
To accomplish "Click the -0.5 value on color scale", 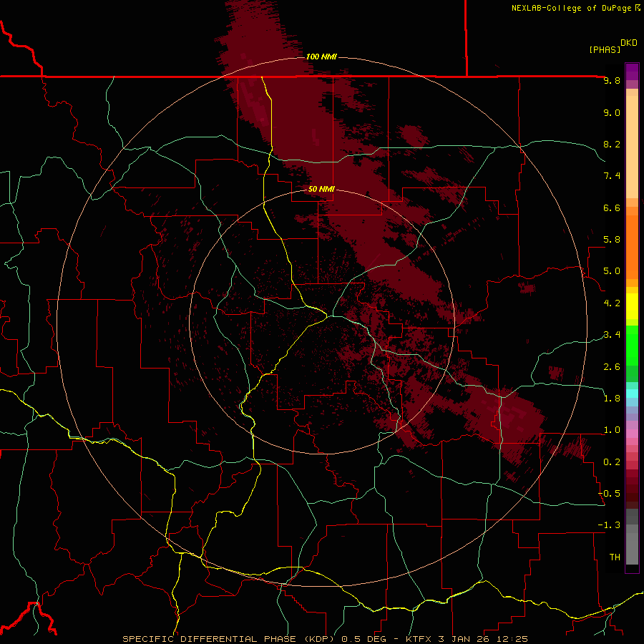I will [x=610, y=494].
